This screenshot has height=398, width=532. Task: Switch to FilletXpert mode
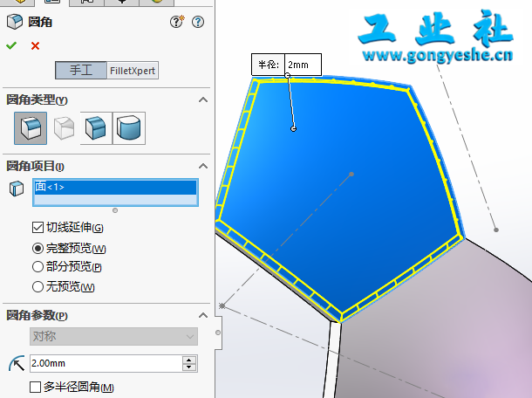click(x=133, y=71)
